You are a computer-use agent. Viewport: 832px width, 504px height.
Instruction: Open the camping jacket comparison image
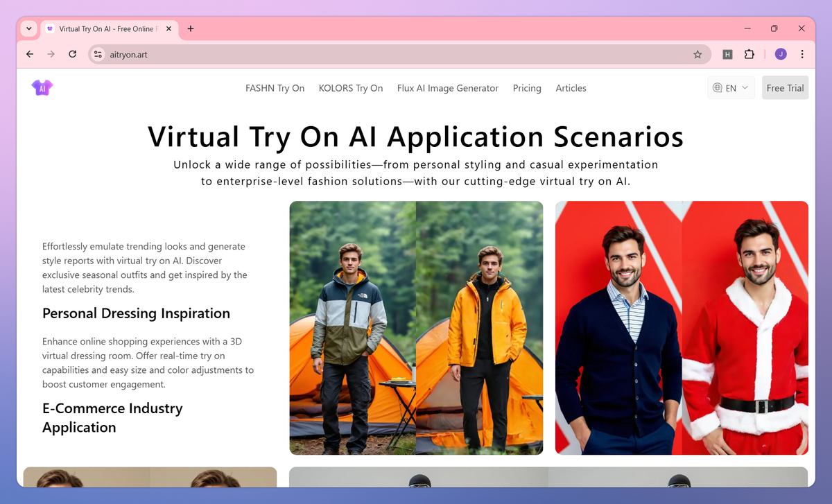click(x=416, y=328)
